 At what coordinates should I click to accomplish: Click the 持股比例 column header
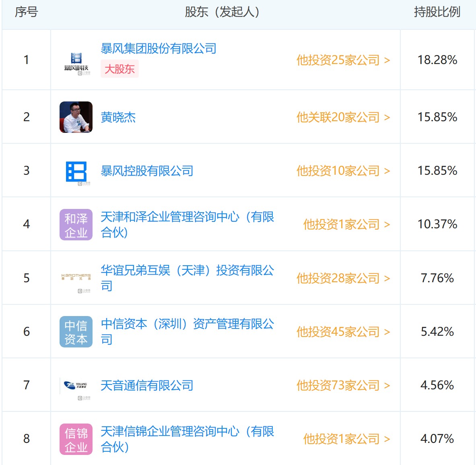tap(437, 12)
